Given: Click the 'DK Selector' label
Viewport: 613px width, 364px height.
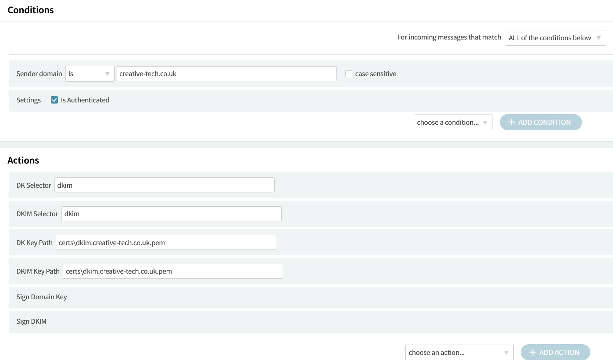Looking at the screenshot, I should [34, 185].
